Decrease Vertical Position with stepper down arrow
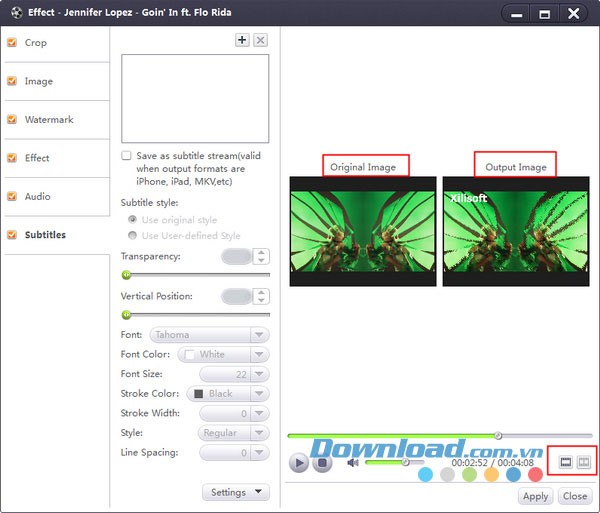600x513 pixels. point(261,300)
